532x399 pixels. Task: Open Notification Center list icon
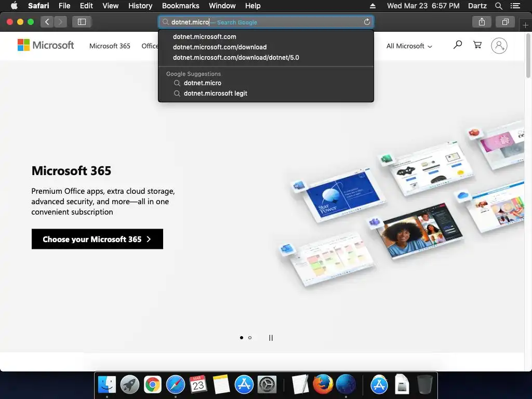click(x=515, y=6)
